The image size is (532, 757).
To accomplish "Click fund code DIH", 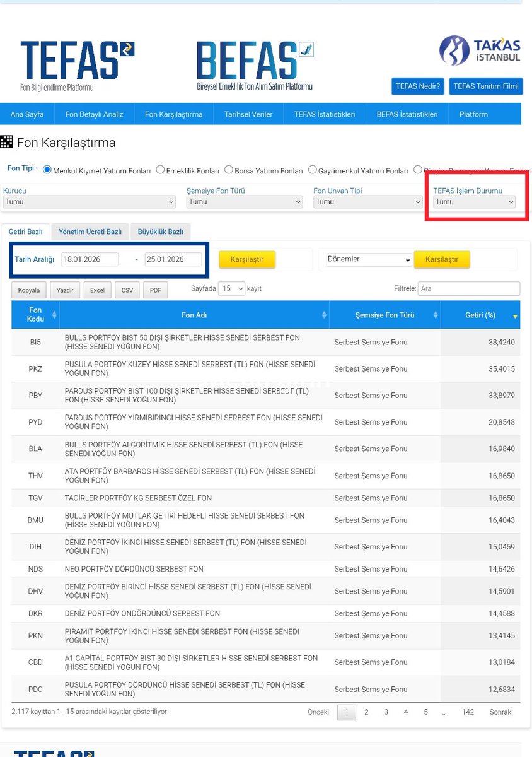I will click(35, 547).
